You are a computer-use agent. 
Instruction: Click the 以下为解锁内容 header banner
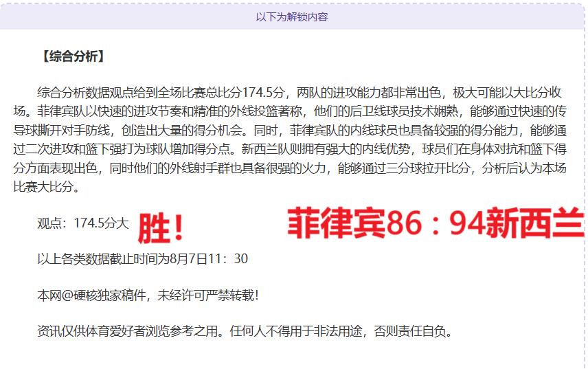coord(292,17)
